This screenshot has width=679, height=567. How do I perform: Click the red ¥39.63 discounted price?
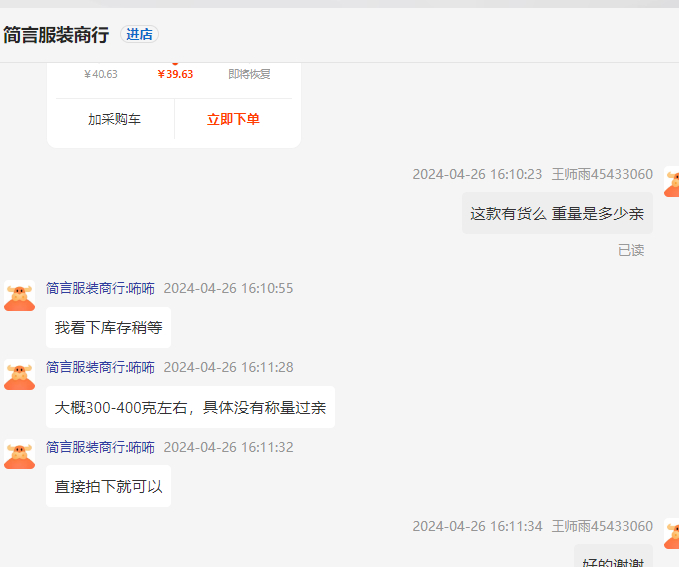tap(175, 74)
